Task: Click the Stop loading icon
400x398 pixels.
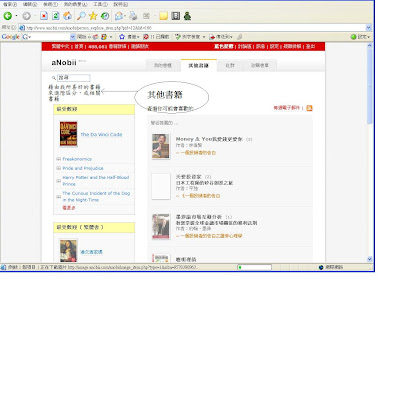Action: click(x=44, y=16)
